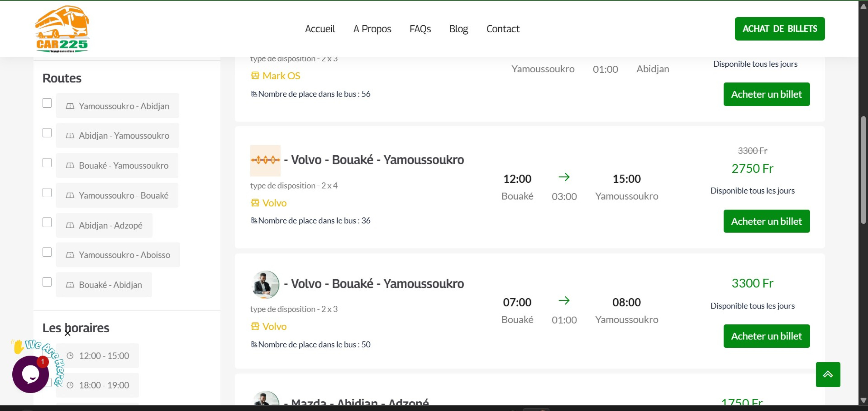Screen dimensions: 868x411
Task: Click the clock icon for 12:00 - 15:00
Action: pyautogui.click(x=70, y=356)
